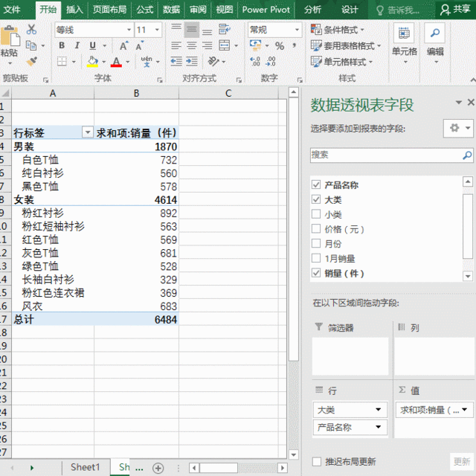This screenshot has width=476, height=476.
Task: Open 单元格样式 cell styles menu
Action: (341, 62)
